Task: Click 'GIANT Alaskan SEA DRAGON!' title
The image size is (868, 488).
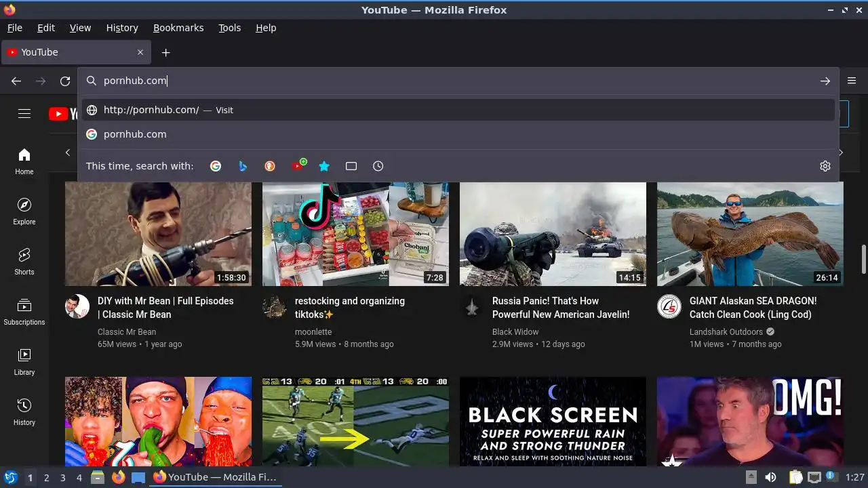Action: click(753, 308)
